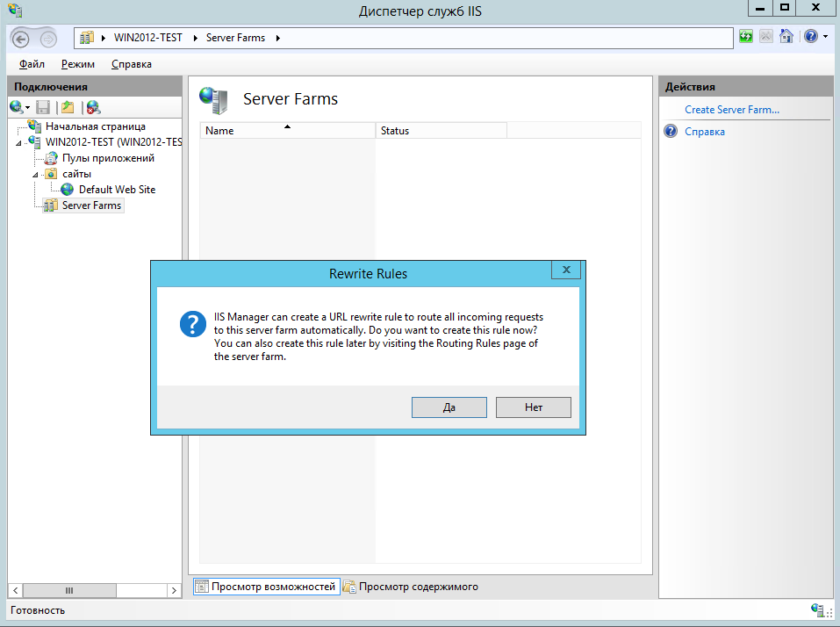Open the Файл menu
This screenshot has width=840, height=627.
32,64
